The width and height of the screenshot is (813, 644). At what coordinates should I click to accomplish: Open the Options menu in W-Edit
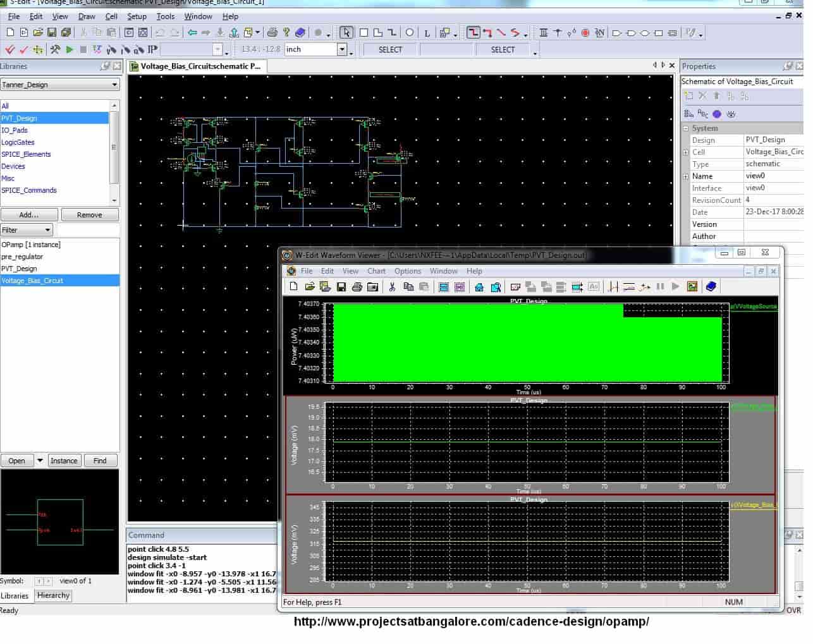coord(408,271)
